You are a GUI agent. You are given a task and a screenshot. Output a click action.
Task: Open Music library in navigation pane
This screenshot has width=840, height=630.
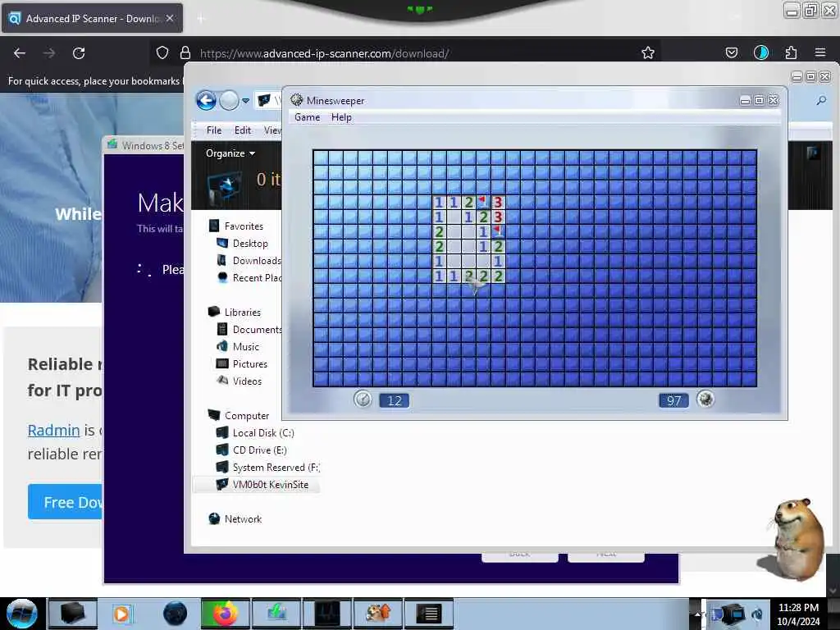pyautogui.click(x=246, y=347)
